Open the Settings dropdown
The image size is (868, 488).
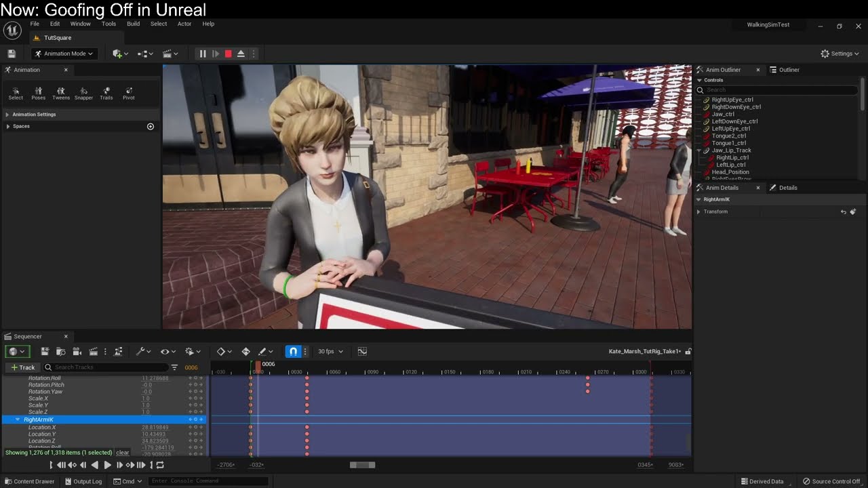click(x=840, y=54)
